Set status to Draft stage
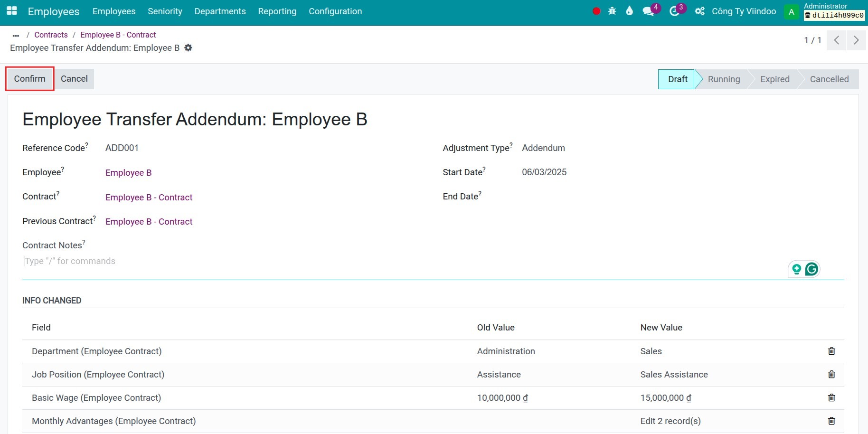The image size is (868, 434). tap(677, 79)
